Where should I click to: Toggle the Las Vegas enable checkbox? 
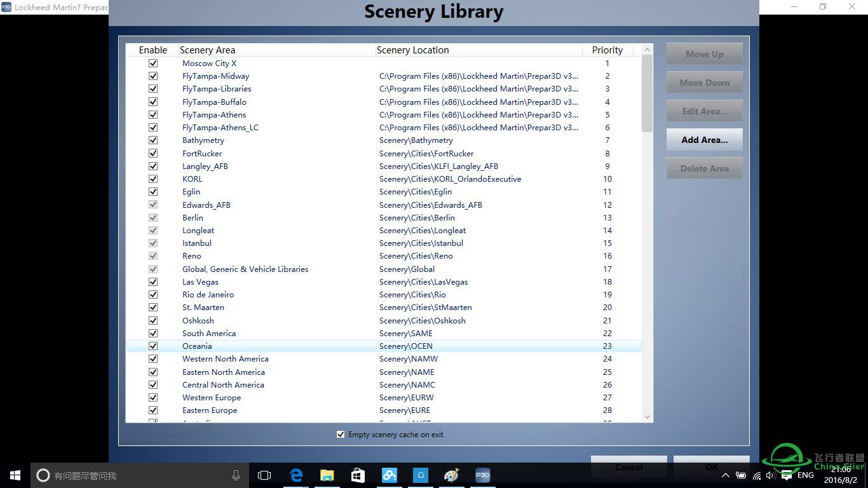pos(153,281)
